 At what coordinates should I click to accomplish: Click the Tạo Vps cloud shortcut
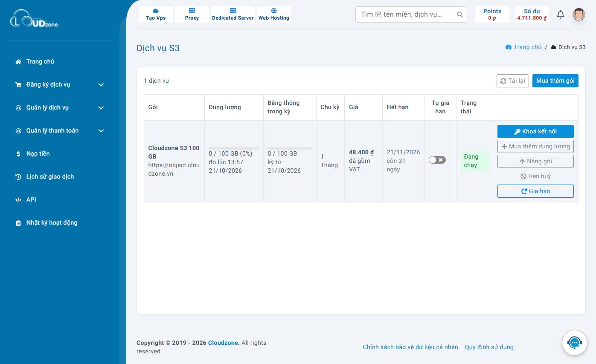156,14
